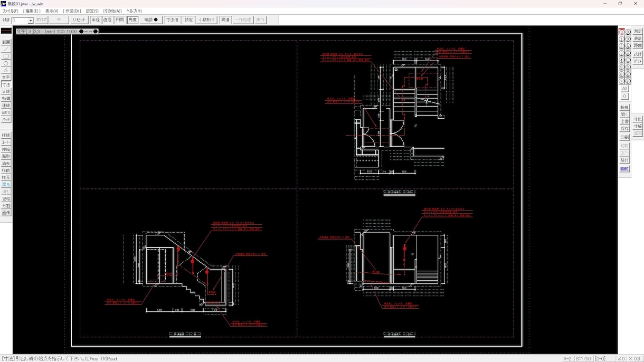Select the 2線 double-line tool
Image resolution: width=644 pixels, height=362 pixels.
6,91
